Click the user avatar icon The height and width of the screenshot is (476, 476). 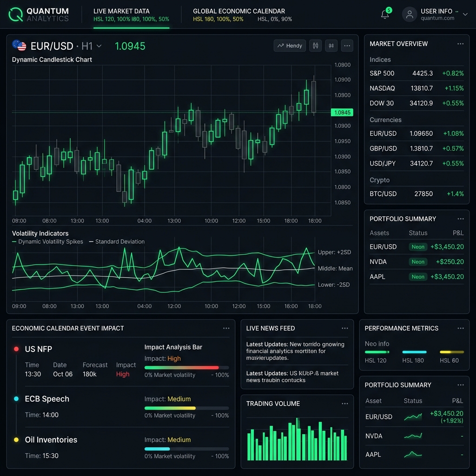410,14
